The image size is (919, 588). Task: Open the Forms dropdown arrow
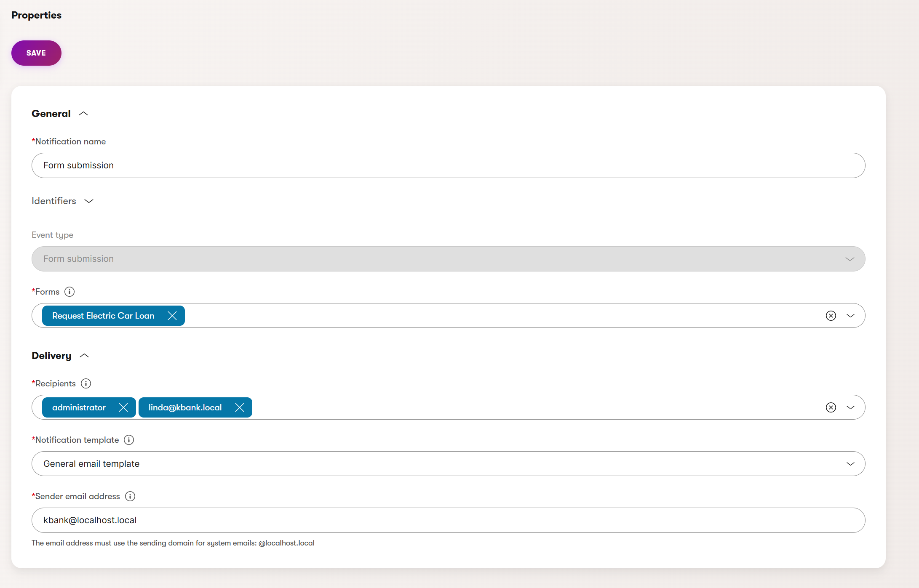pyautogui.click(x=850, y=316)
